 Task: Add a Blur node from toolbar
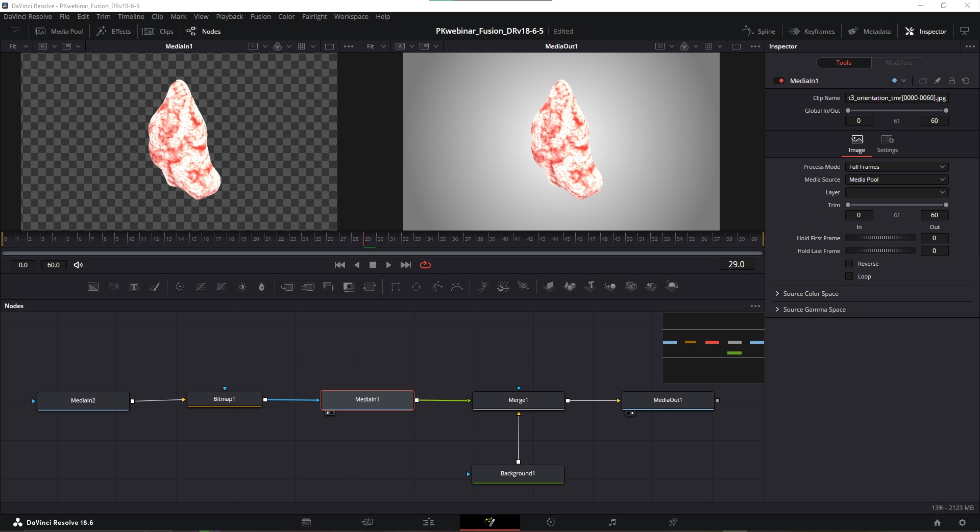point(262,287)
